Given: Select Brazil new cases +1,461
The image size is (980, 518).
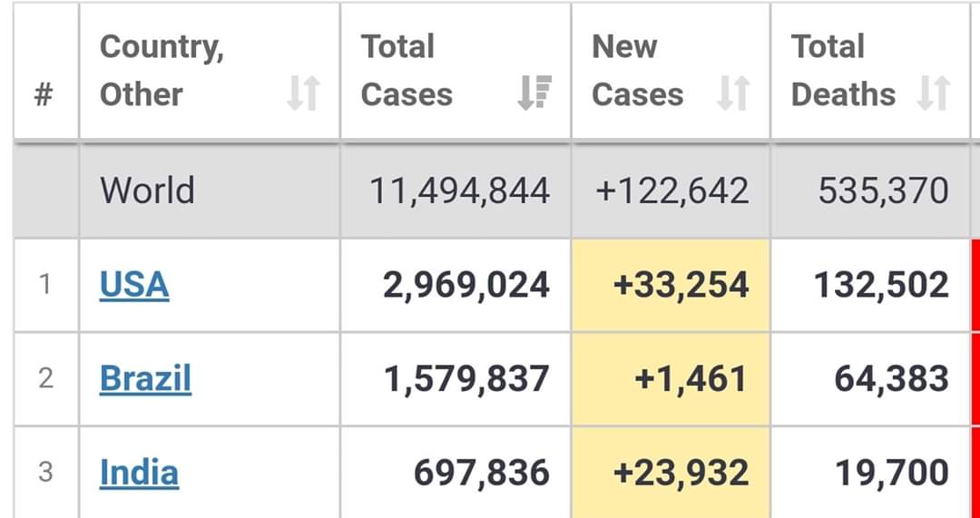Looking at the screenshot, I should (x=691, y=379).
